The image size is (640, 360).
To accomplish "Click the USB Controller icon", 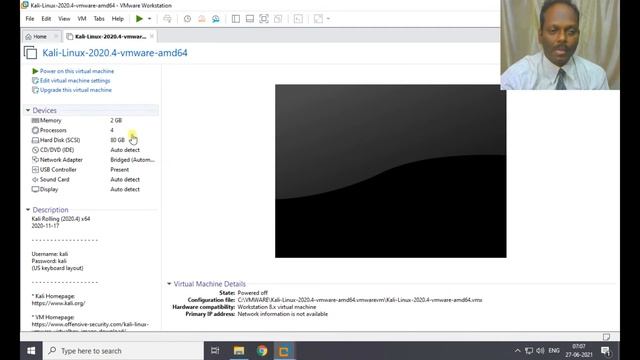I will tap(35, 169).
